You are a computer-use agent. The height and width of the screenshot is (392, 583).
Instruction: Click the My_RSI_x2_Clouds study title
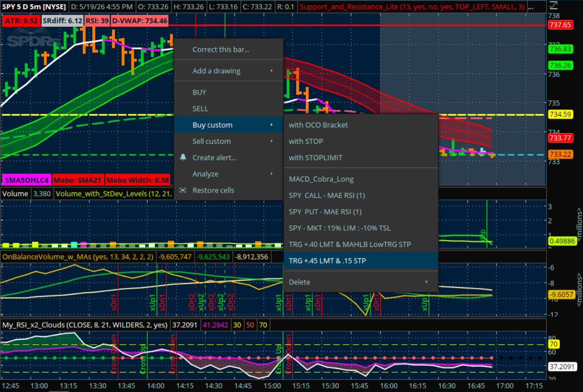(85, 325)
